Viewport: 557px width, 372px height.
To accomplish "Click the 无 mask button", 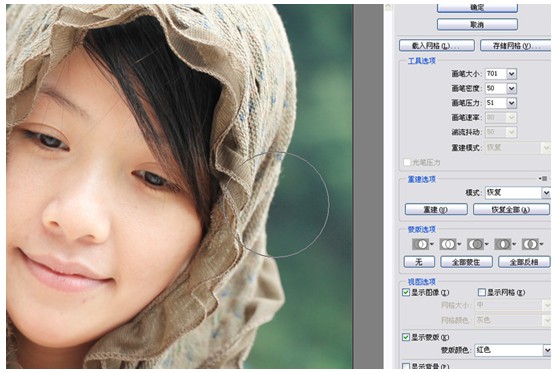I will [x=419, y=262].
